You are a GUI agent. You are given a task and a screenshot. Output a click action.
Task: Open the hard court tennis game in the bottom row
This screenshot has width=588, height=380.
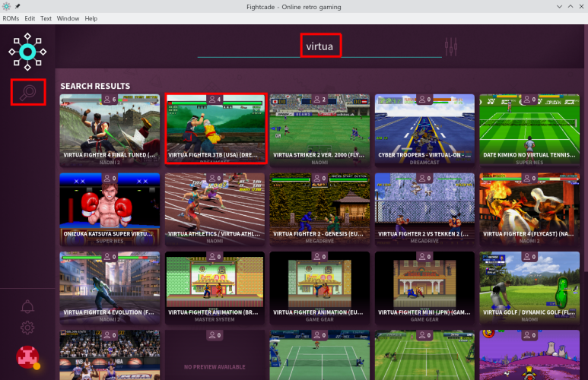tap(320, 355)
